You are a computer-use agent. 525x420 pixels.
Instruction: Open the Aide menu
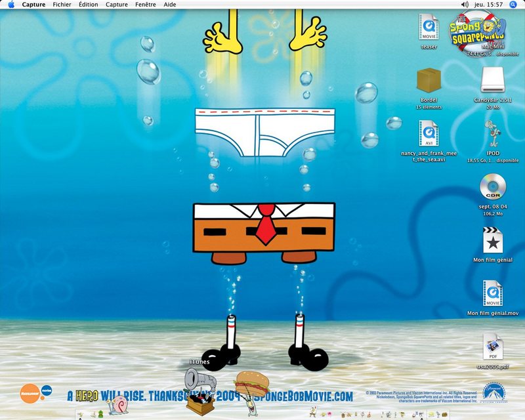(170, 5)
